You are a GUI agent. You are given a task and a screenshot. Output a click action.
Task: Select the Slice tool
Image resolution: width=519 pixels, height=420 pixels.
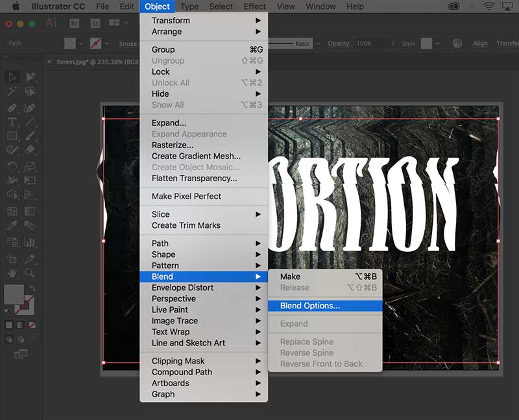click(x=29, y=259)
